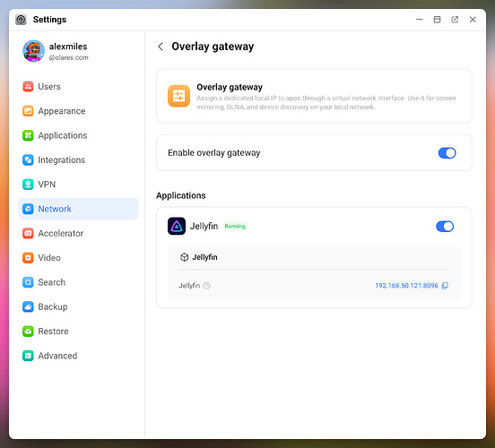
Task: Open the 192.168.50.121:8096 link
Action: [406, 286]
